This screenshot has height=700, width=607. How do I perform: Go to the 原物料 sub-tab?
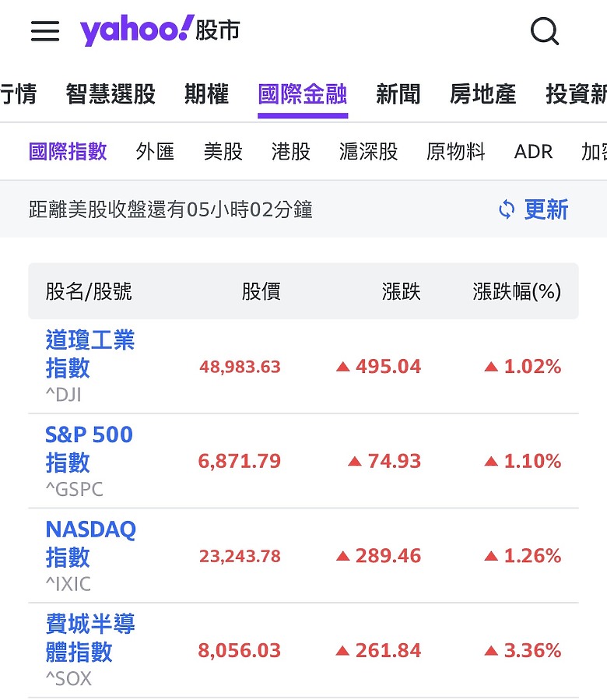click(455, 151)
